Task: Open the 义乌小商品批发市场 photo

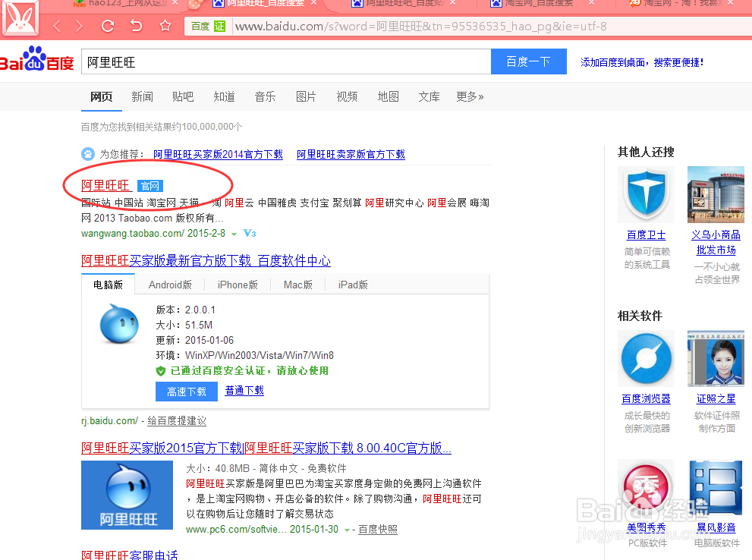Action: (x=716, y=195)
